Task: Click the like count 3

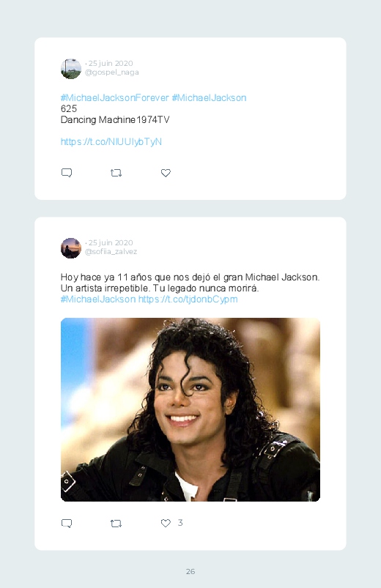Action: point(180,523)
